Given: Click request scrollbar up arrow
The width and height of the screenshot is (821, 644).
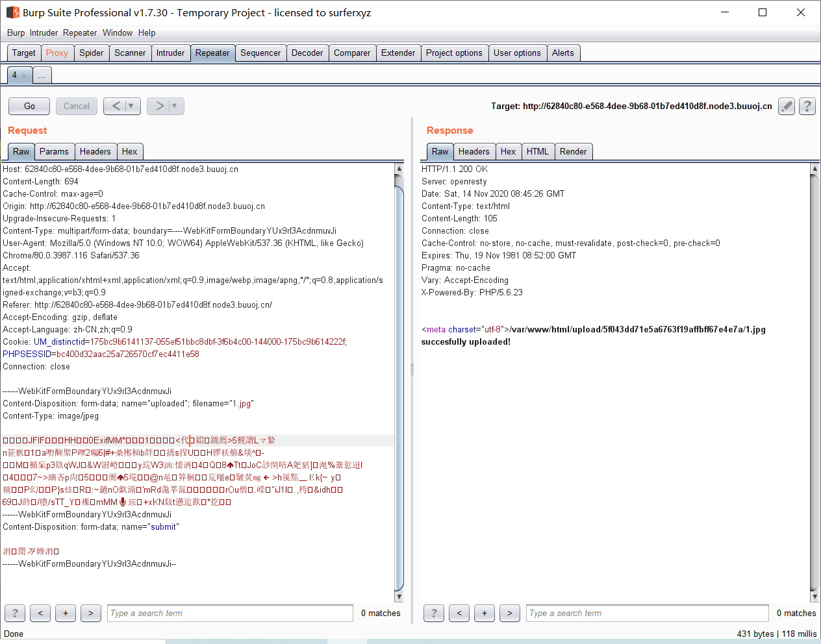Looking at the screenshot, I should [399, 169].
